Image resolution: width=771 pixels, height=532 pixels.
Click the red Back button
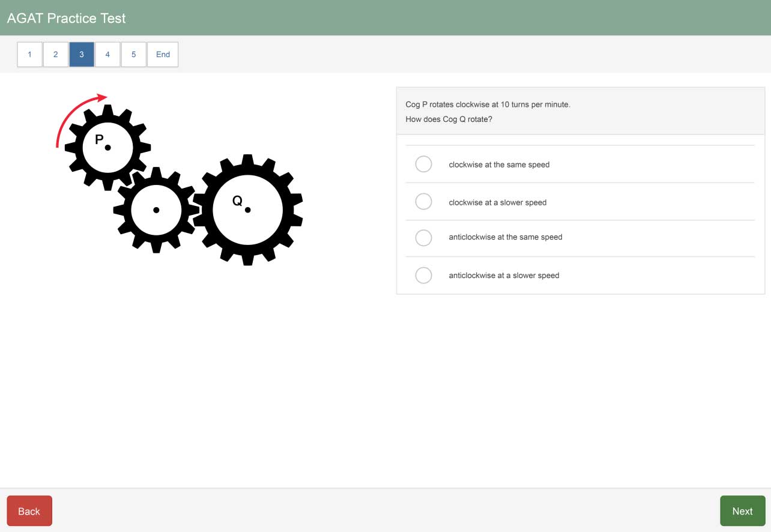coord(29,510)
